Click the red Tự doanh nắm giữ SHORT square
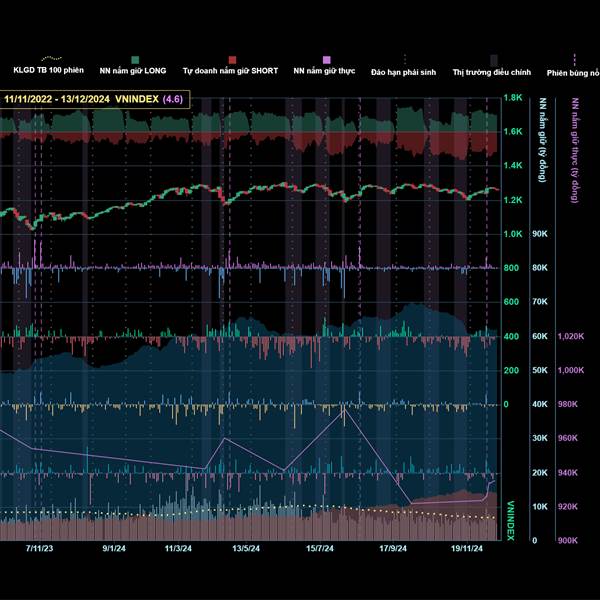The height and width of the screenshot is (600, 600). [232, 60]
